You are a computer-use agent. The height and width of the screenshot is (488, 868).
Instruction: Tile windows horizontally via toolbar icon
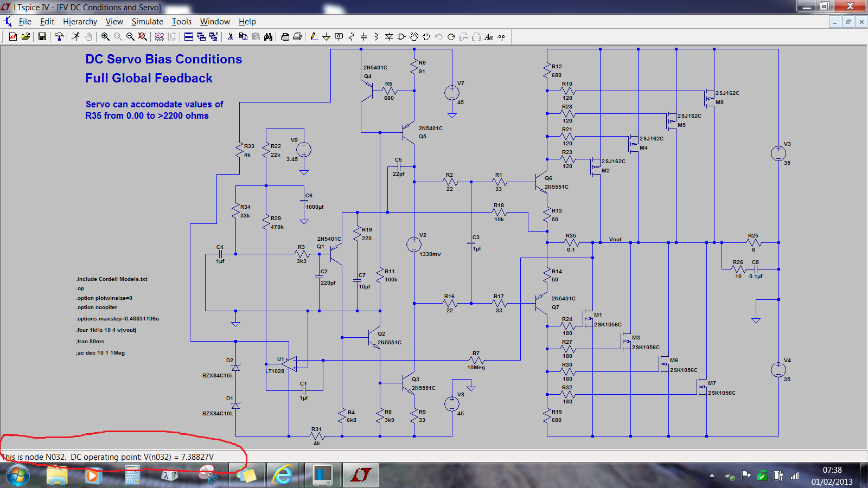pos(189,37)
